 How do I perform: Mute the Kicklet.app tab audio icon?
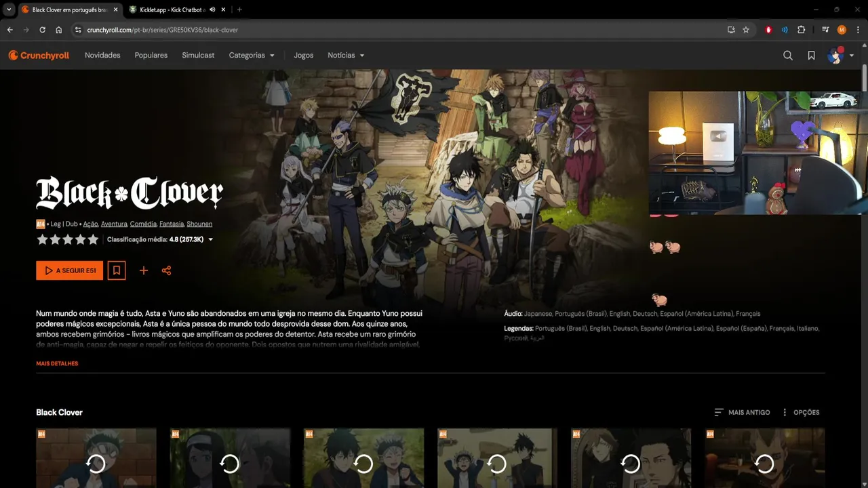tap(212, 9)
